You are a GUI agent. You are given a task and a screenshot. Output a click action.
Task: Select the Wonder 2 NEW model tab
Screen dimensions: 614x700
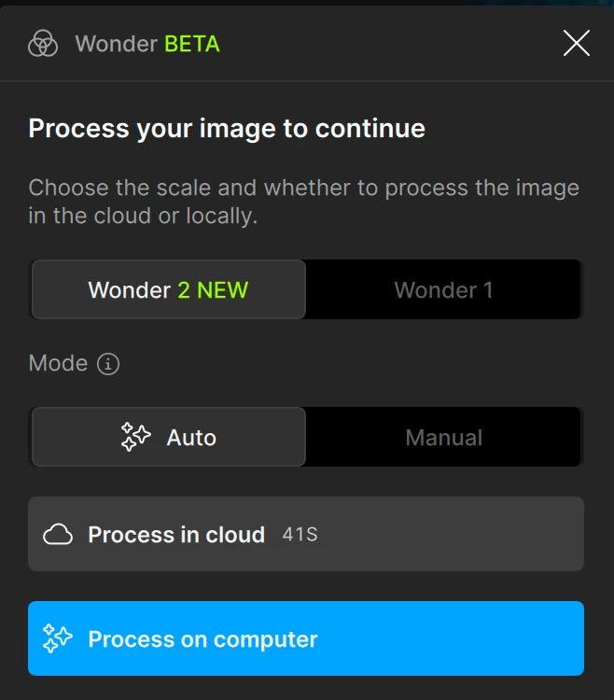click(168, 290)
